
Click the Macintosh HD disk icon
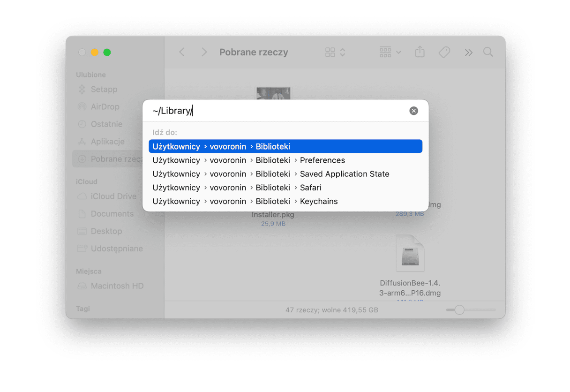tap(82, 286)
